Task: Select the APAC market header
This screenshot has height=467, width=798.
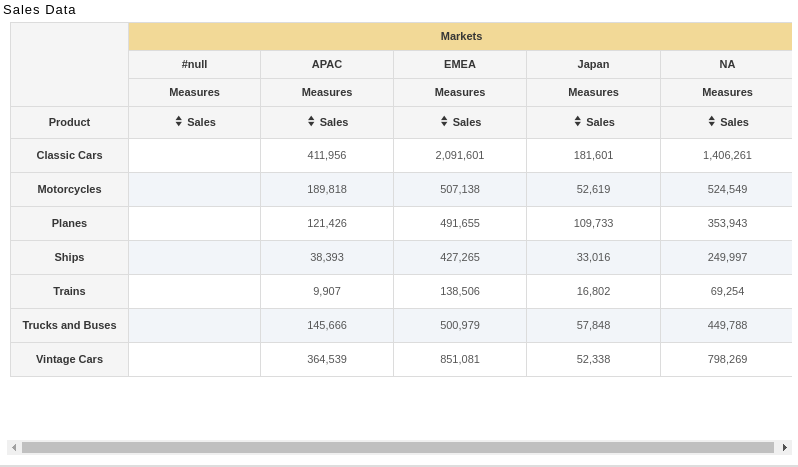Action: click(x=327, y=64)
